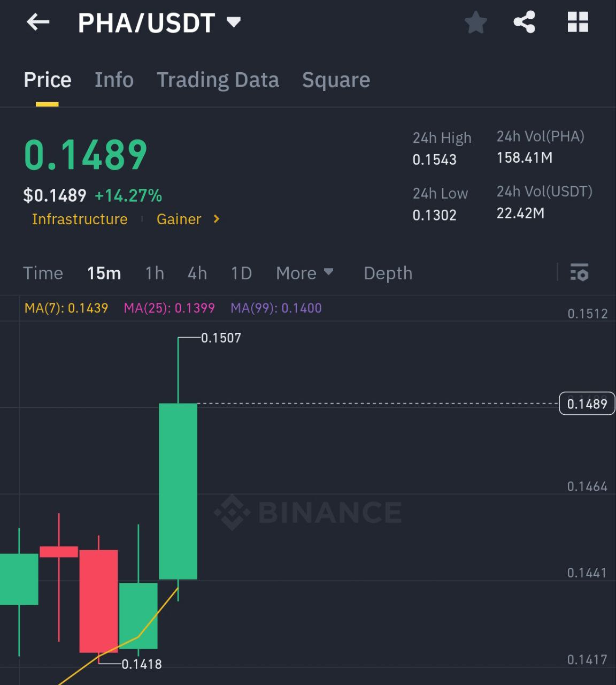Open the Square tab

tap(336, 80)
